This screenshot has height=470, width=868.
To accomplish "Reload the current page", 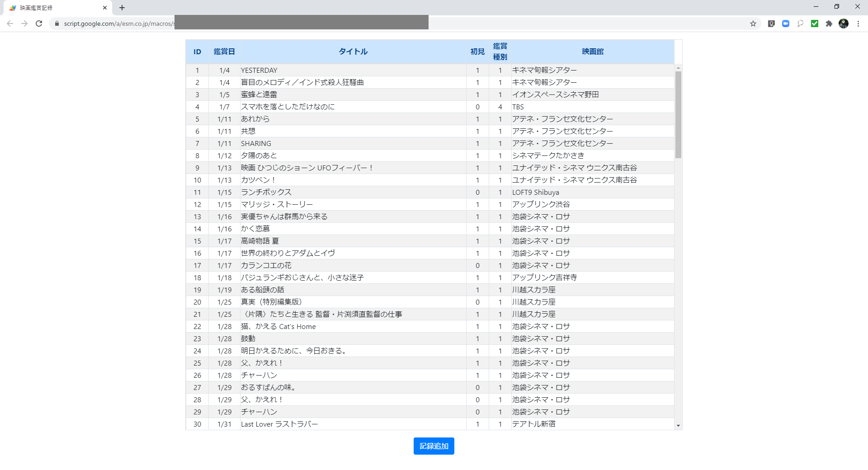I will (38, 23).
